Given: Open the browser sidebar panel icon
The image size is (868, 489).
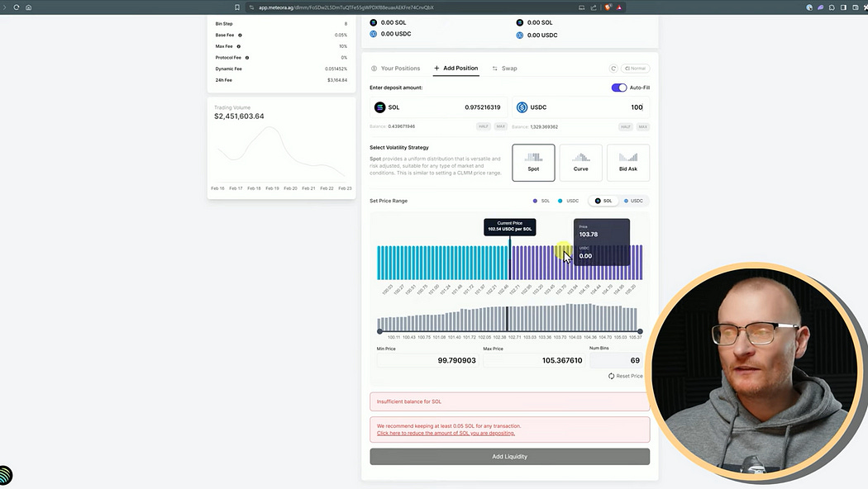Looking at the screenshot, I should click(844, 7).
